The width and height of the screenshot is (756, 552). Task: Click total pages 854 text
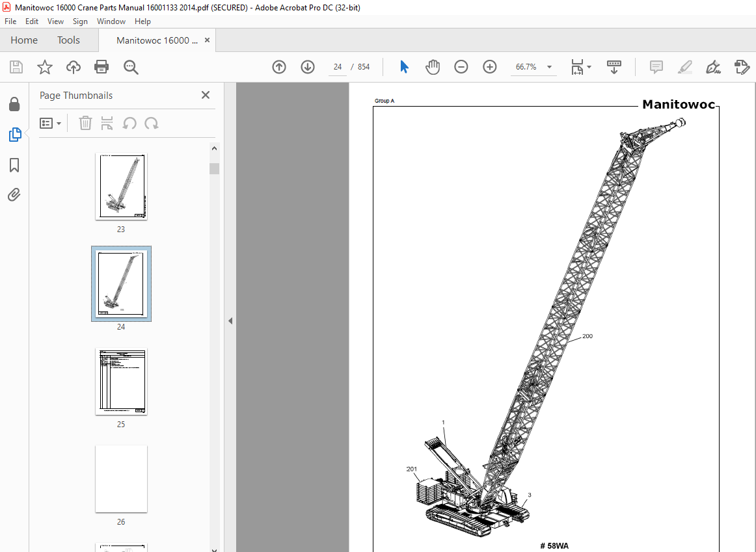point(364,67)
